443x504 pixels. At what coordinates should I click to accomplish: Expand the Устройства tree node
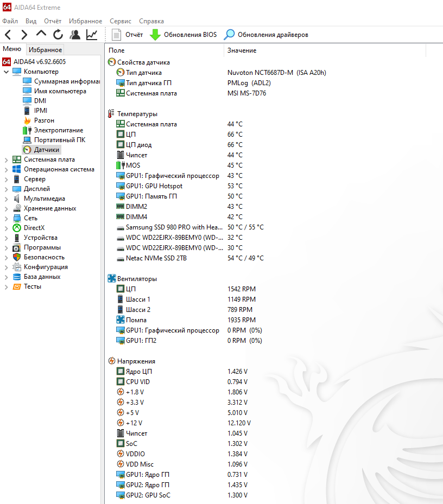[6, 238]
